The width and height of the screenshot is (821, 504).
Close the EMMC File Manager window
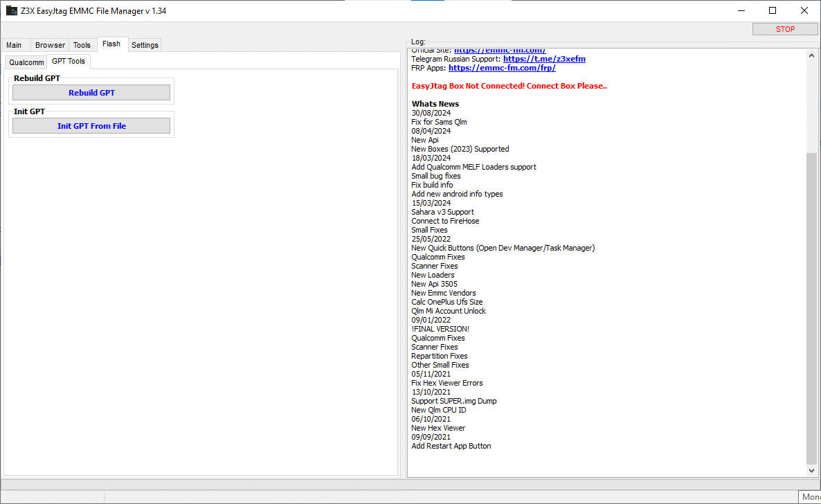point(804,10)
